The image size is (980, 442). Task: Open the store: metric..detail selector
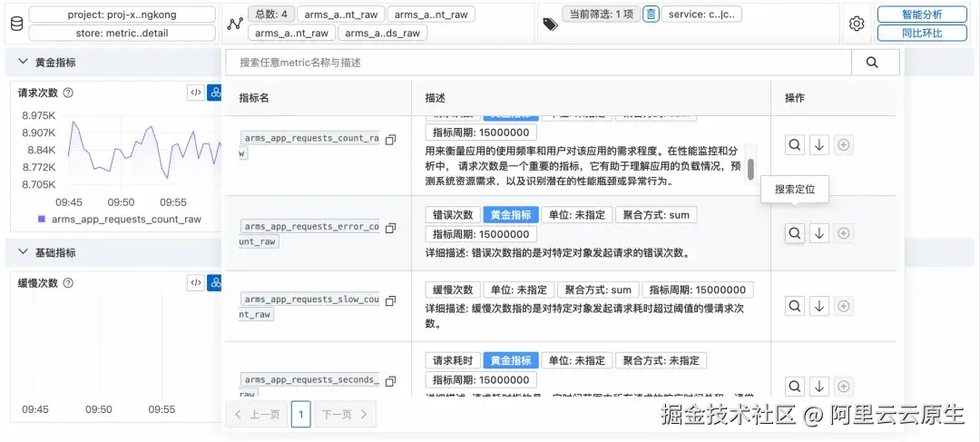point(122,33)
